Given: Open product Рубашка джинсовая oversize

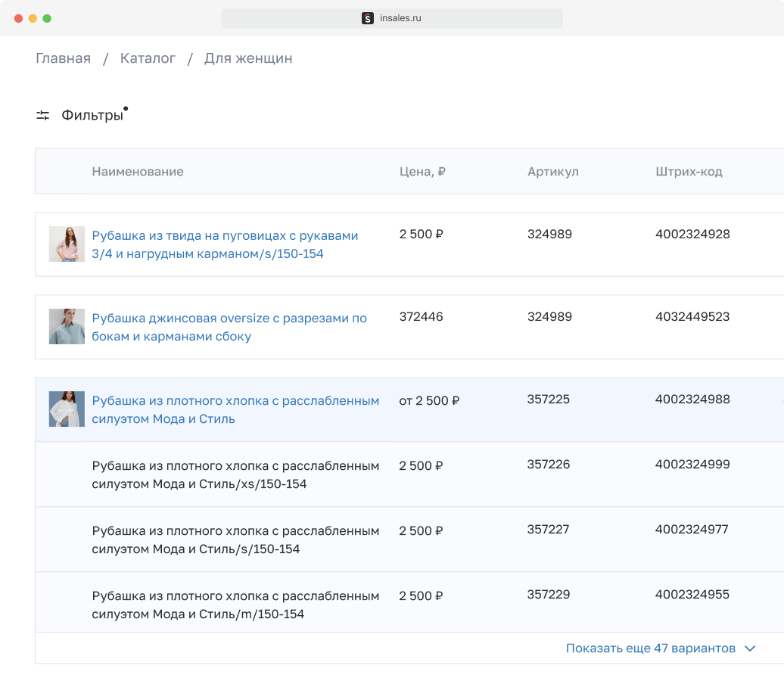Looking at the screenshot, I should coord(228,326).
